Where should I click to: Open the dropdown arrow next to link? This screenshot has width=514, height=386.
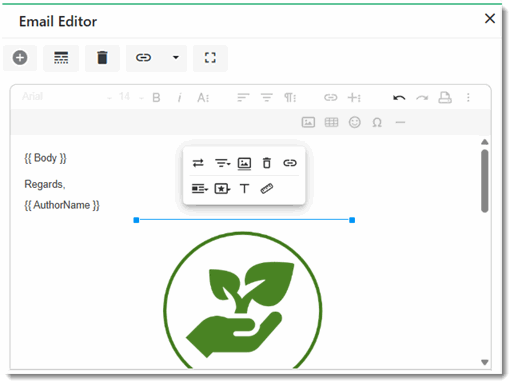(176, 58)
